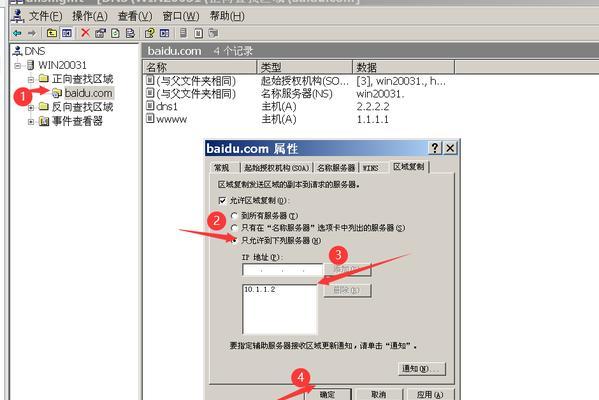Click the forward arrow toolbar icon

pos(32,33)
